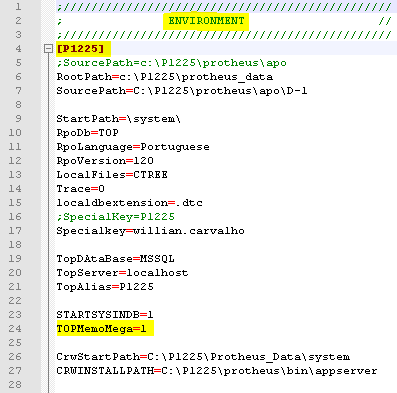
Task: Click the StartPath=\system\ line
Action: [x=119, y=119]
